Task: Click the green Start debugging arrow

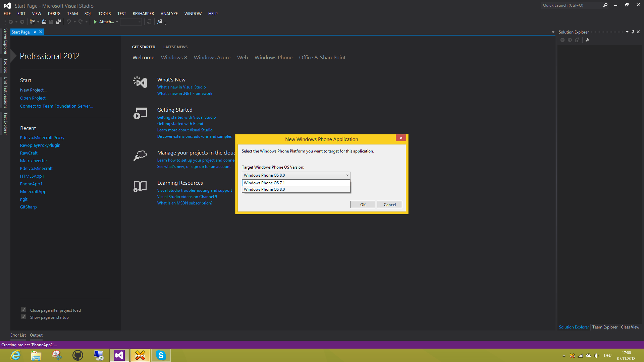Action: click(95, 22)
